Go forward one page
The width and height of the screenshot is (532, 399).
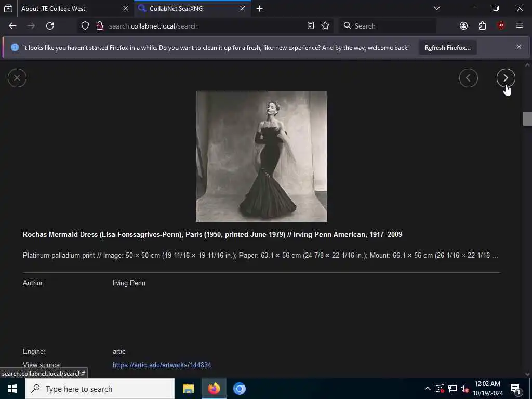pyautogui.click(x=31, y=26)
